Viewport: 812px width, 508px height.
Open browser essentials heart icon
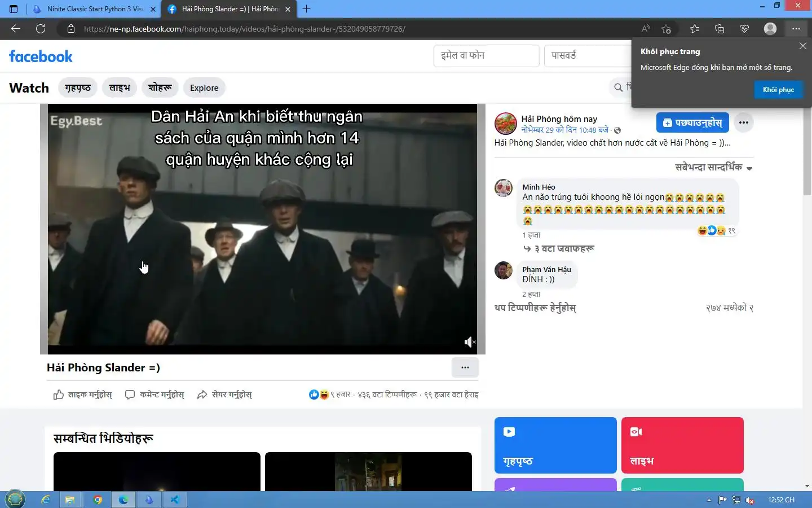(744, 29)
